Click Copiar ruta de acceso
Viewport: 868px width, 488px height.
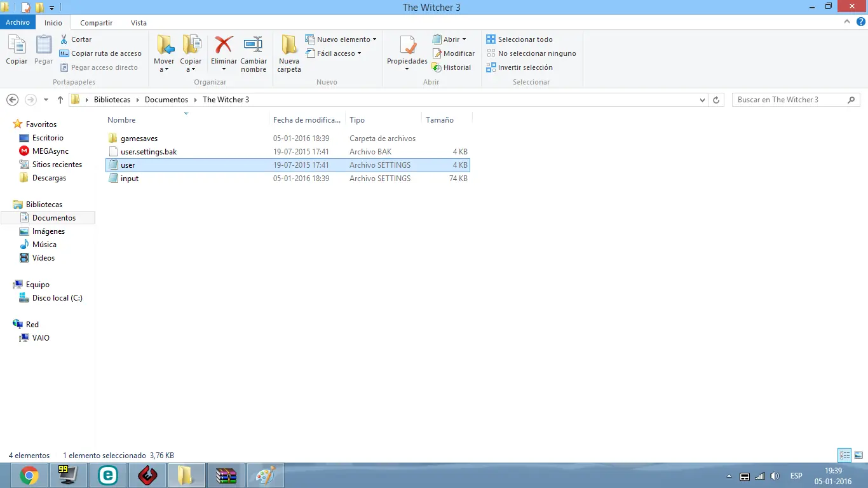tap(100, 53)
